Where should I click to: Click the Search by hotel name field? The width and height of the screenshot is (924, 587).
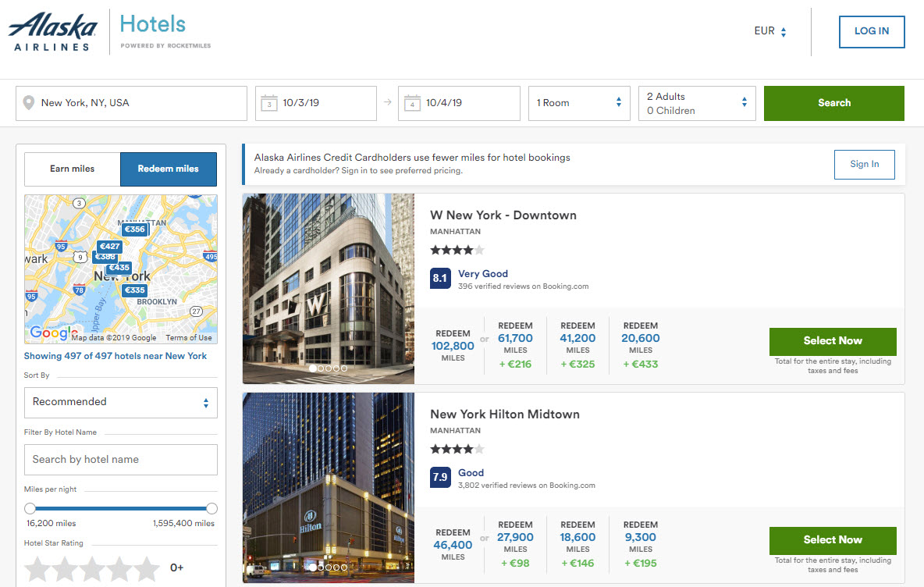coord(121,460)
